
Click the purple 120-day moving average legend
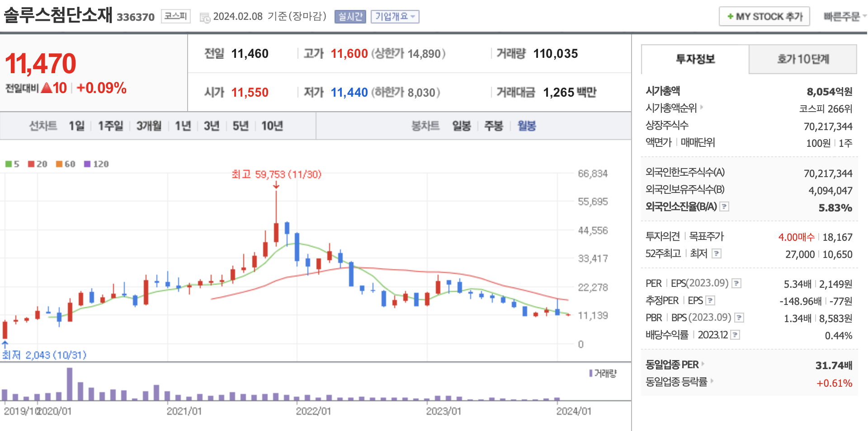pos(96,164)
